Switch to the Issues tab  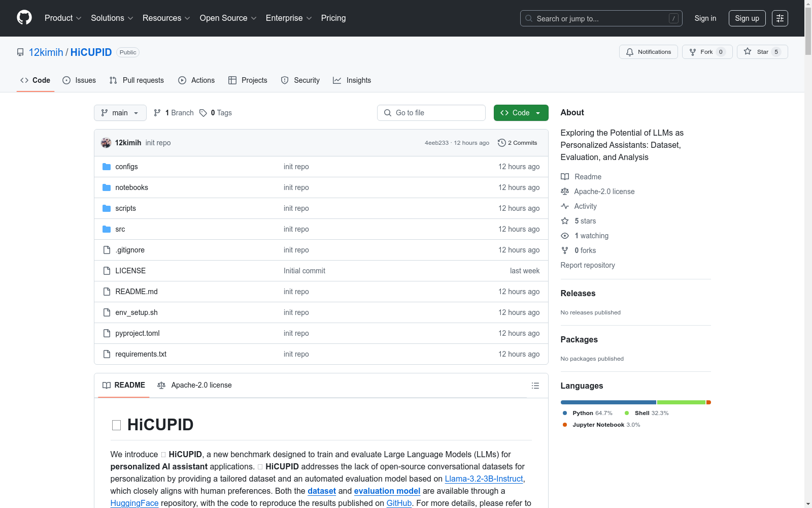pos(79,80)
